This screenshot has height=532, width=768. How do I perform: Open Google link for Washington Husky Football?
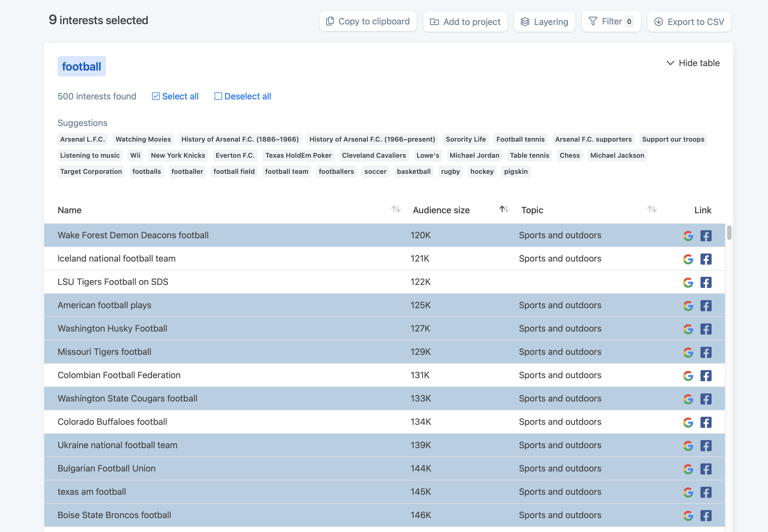tap(688, 329)
